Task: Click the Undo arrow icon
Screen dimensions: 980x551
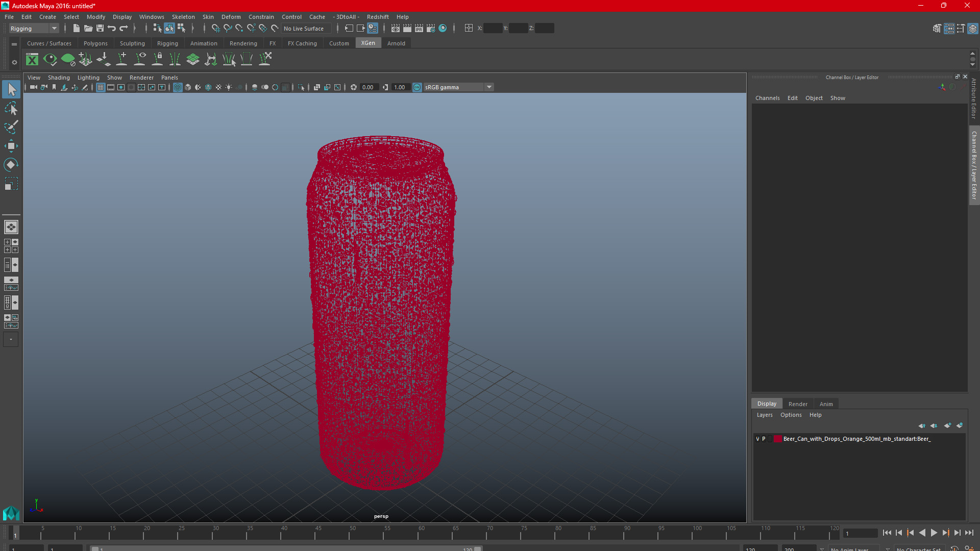Action: [112, 29]
